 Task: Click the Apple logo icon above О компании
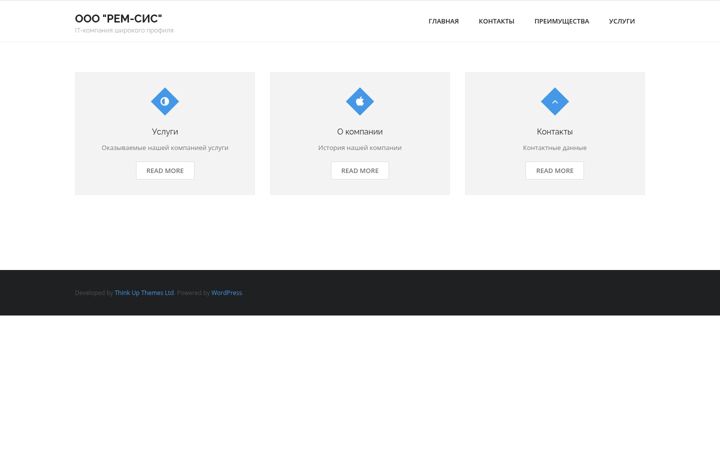[x=360, y=101]
